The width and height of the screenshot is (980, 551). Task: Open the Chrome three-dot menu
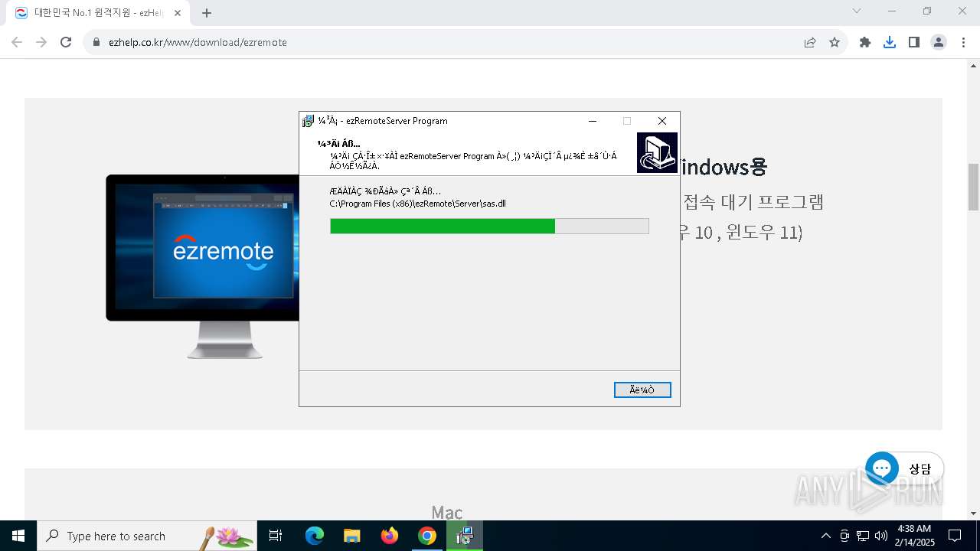click(962, 42)
